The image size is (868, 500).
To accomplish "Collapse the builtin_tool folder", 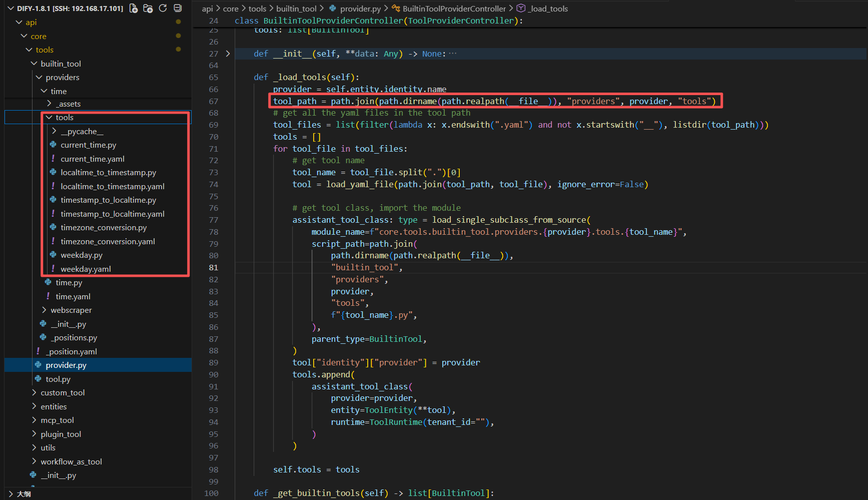I will click(34, 64).
